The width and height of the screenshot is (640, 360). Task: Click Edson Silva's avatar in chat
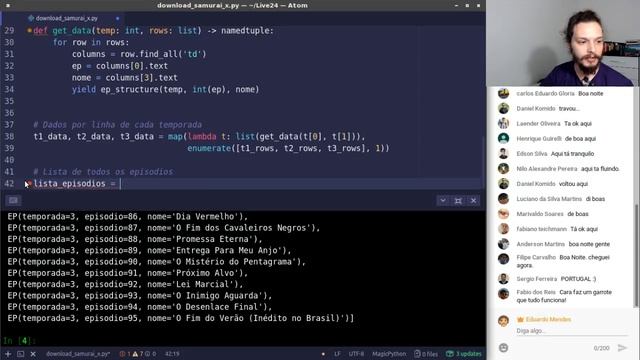(503, 153)
